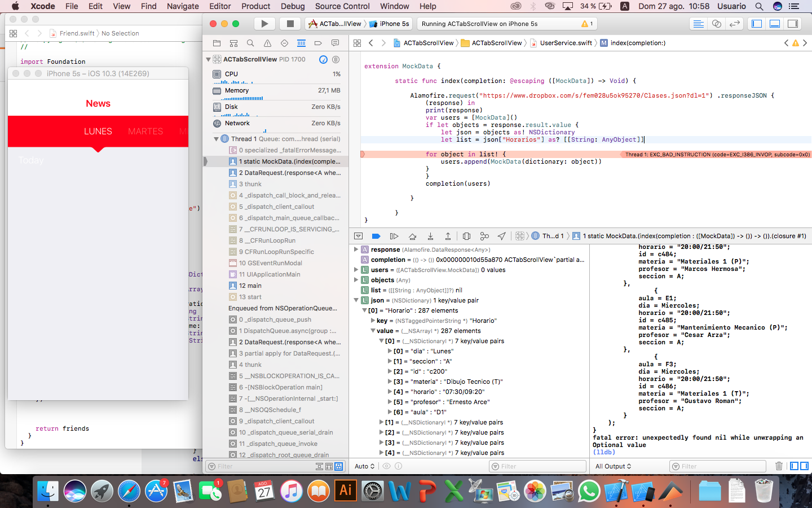Choose iPhone 5s run destination
The width and height of the screenshot is (812, 508).
(x=389, y=24)
